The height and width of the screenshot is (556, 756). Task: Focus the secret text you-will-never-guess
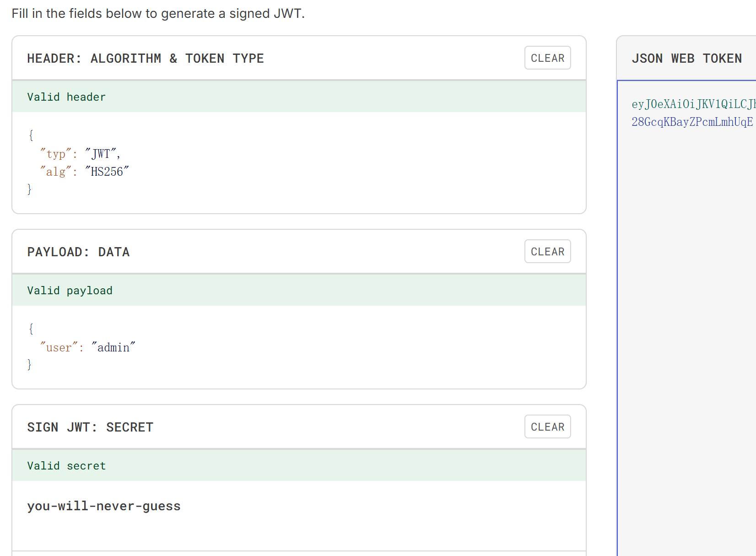tap(104, 506)
